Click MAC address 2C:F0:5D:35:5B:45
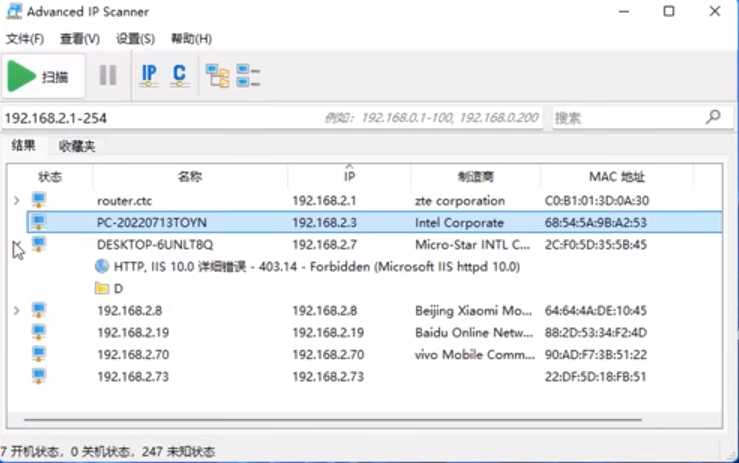This screenshot has width=739, height=463. click(x=596, y=245)
